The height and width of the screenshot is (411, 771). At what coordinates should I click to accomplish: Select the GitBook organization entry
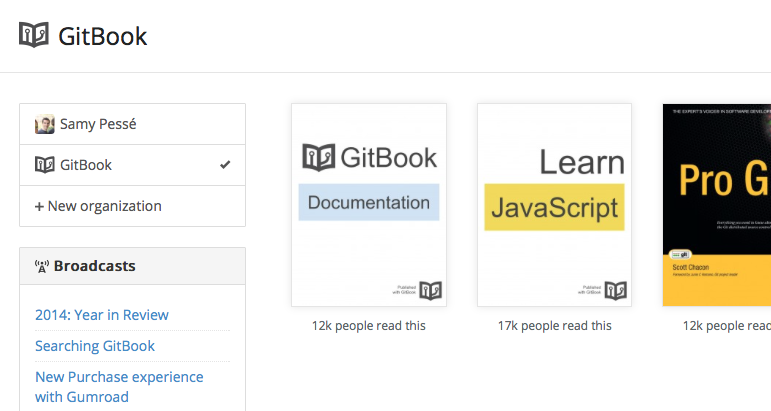click(x=132, y=165)
